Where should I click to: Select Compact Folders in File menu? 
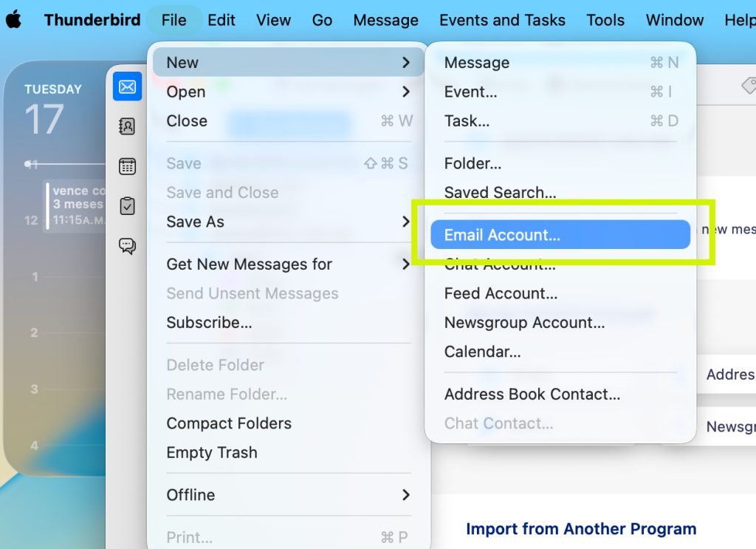click(x=229, y=423)
